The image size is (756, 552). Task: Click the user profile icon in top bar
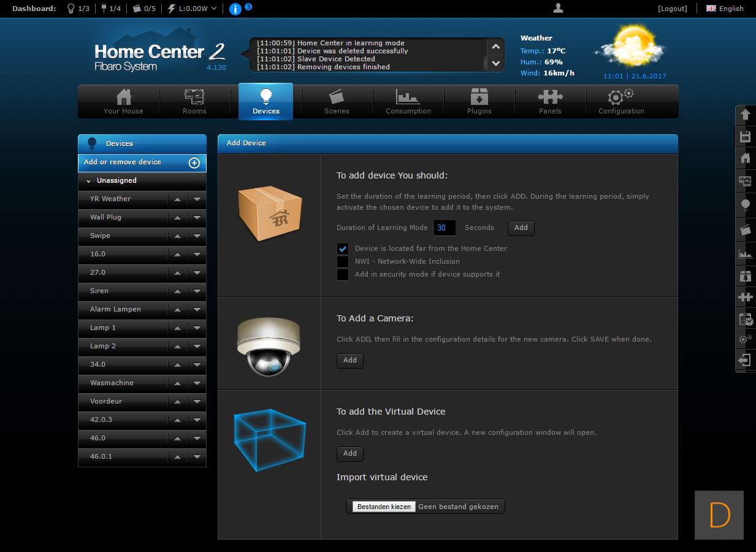click(558, 8)
